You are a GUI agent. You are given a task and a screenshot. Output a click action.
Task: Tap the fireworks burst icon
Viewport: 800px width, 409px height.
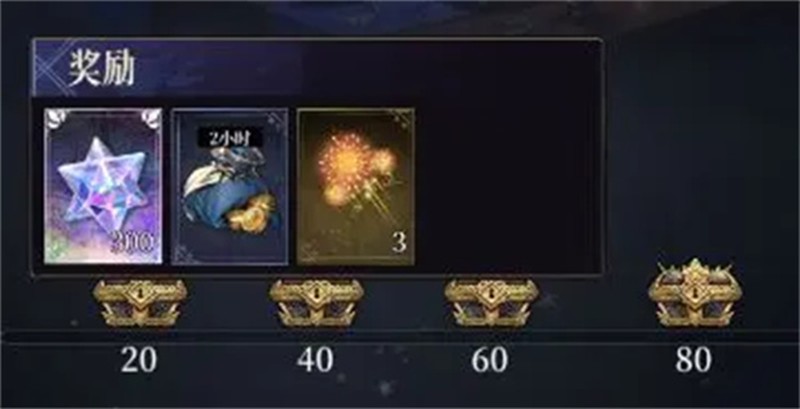click(357, 169)
